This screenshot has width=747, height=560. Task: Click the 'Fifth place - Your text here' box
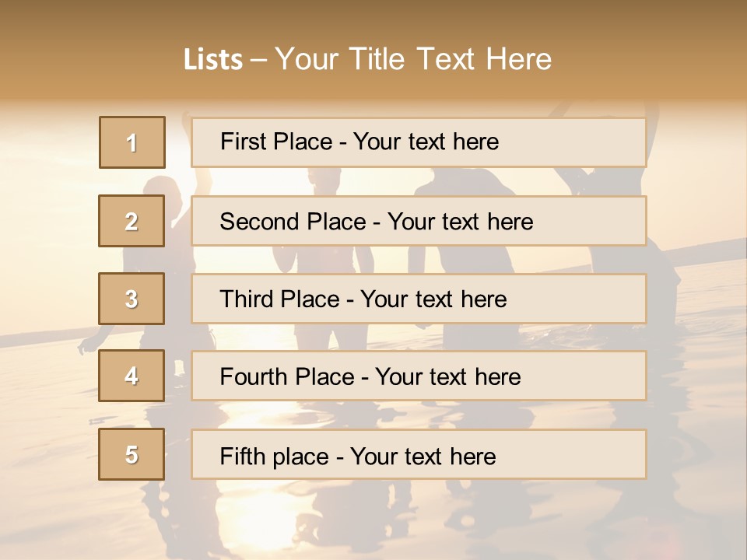point(419,455)
